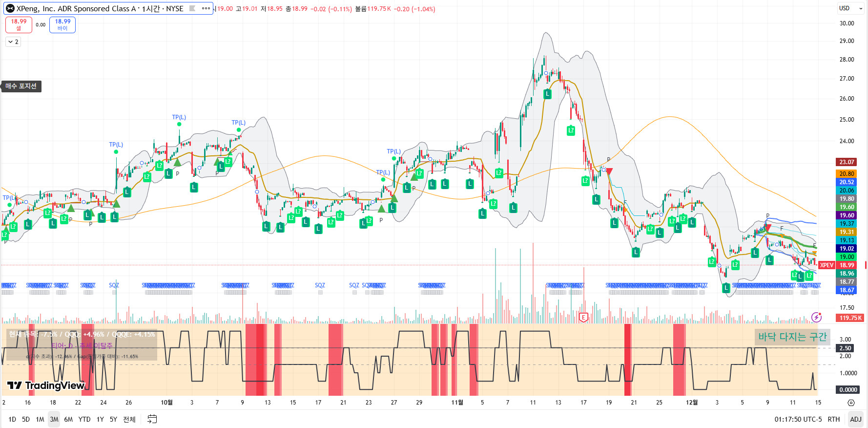
Task: Open the go-to-date calendar icon
Action: [x=152, y=419]
